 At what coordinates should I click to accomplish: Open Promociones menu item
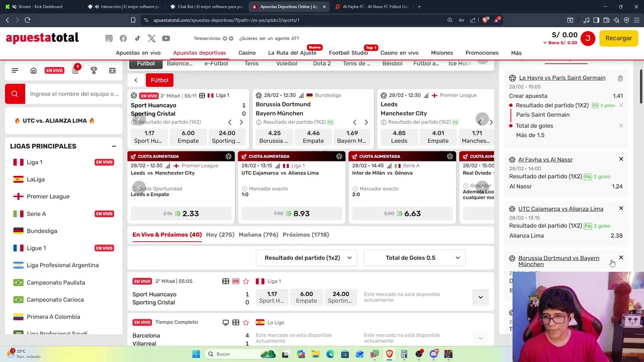tap(482, 53)
